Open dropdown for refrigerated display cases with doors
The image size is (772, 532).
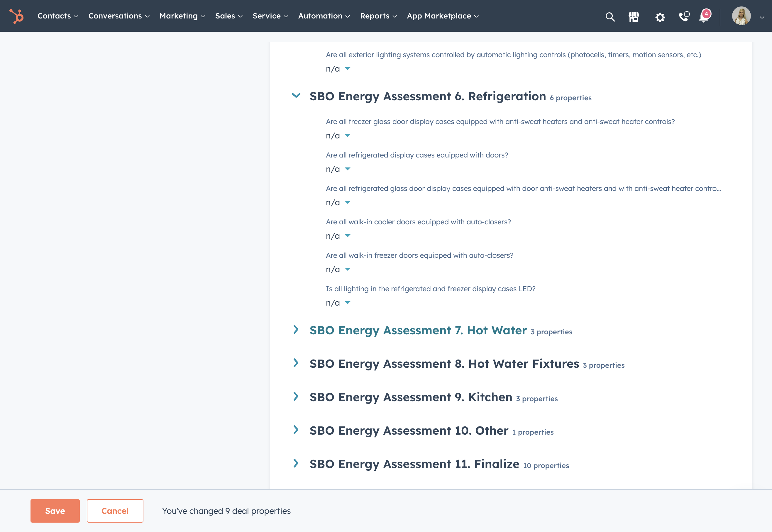[x=338, y=169]
